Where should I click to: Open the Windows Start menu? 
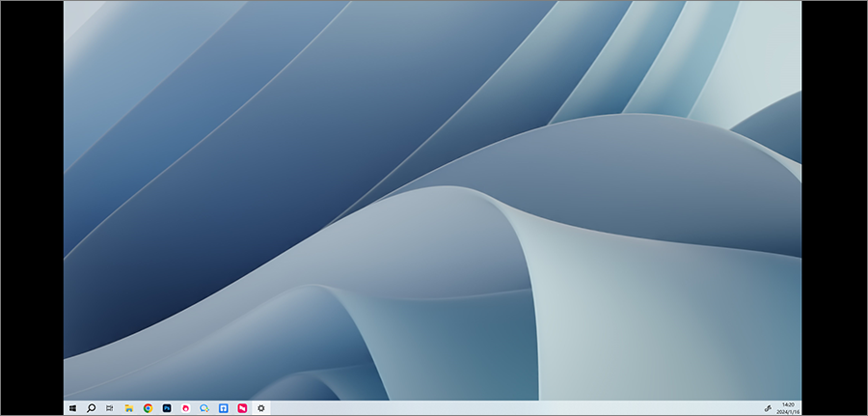[x=72, y=408]
